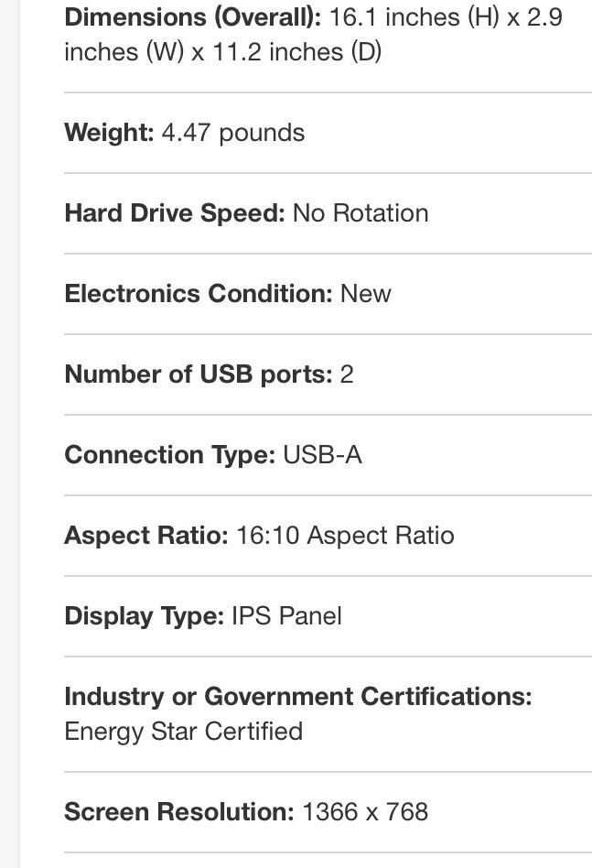Image resolution: width=592 pixels, height=868 pixels.
Task: Select the Dimensions (Overall) specification label
Action: (x=192, y=17)
